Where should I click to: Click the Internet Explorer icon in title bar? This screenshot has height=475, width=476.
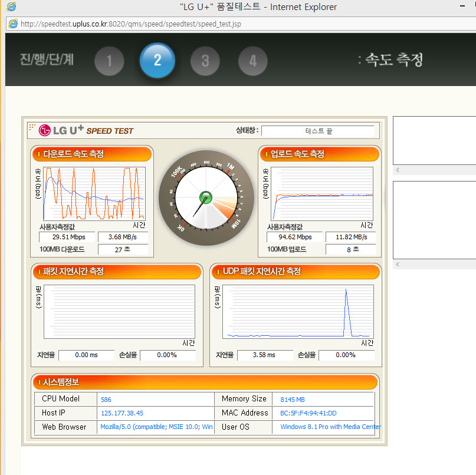coord(11,6)
